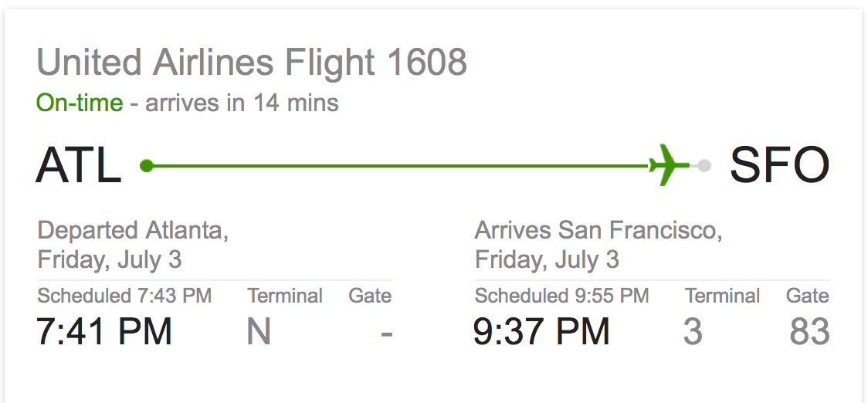Click the Scheduled 7:43 PM text
Viewport: 868px width, 403px height.
click(124, 296)
